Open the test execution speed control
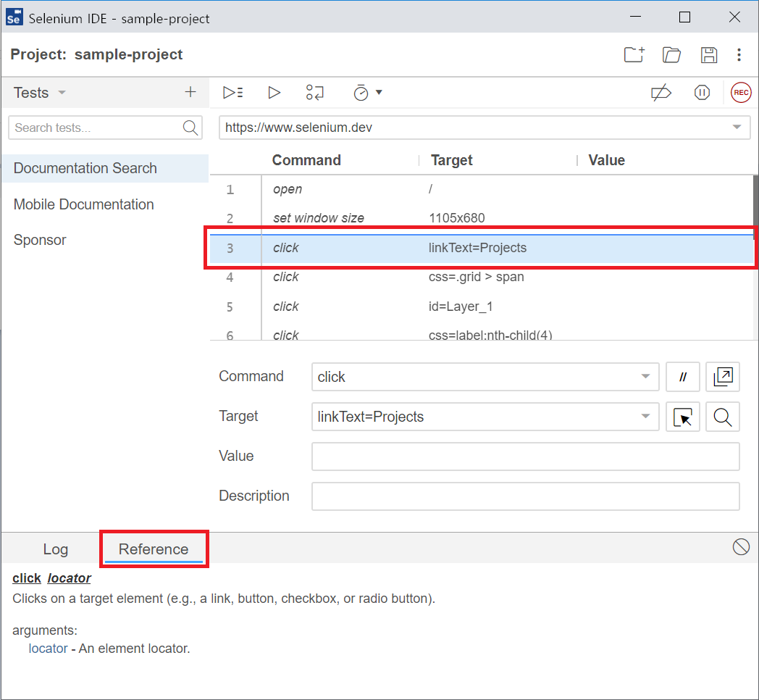 [x=367, y=93]
